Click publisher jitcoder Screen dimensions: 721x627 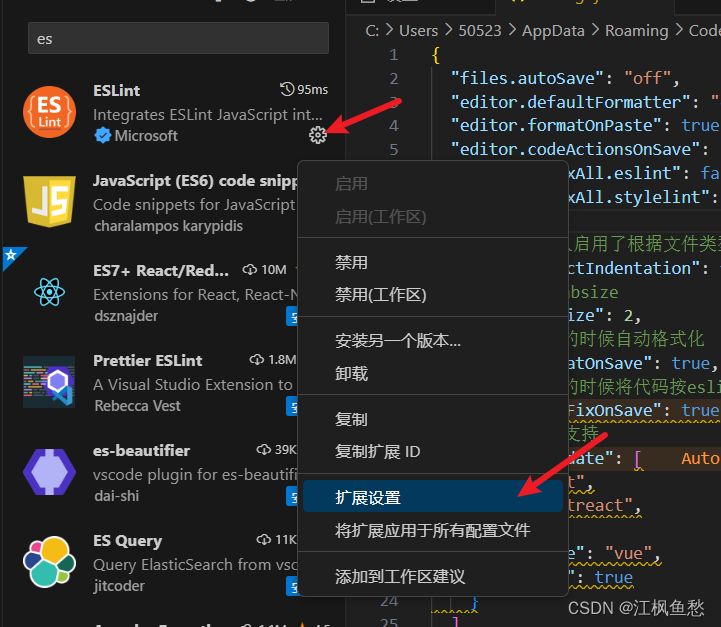[119, 586]
